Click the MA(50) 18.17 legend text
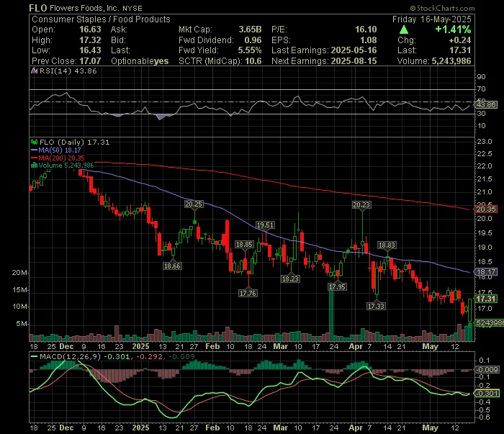 coord(60,150)
